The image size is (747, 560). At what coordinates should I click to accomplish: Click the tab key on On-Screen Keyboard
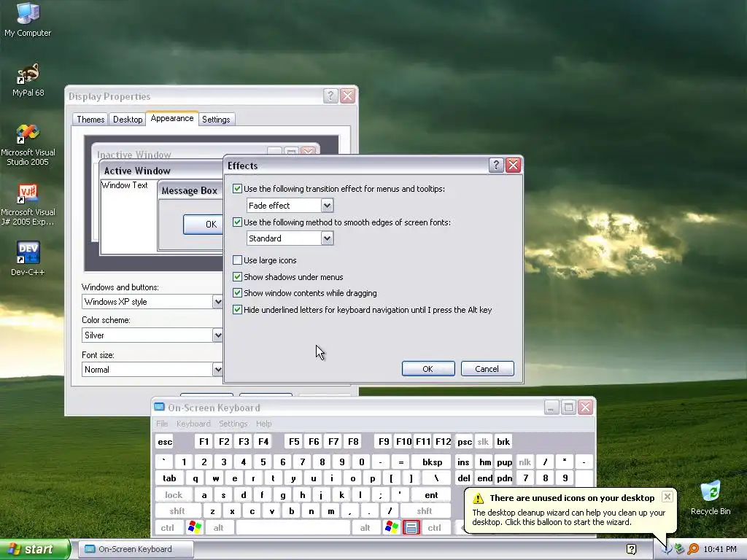[x=169, y=478]
